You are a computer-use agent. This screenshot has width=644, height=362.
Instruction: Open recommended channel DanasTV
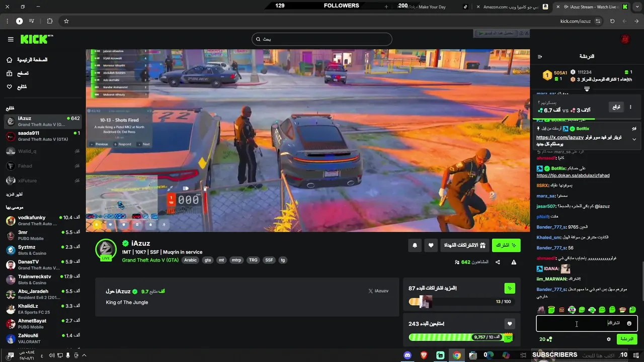[43, 264]
